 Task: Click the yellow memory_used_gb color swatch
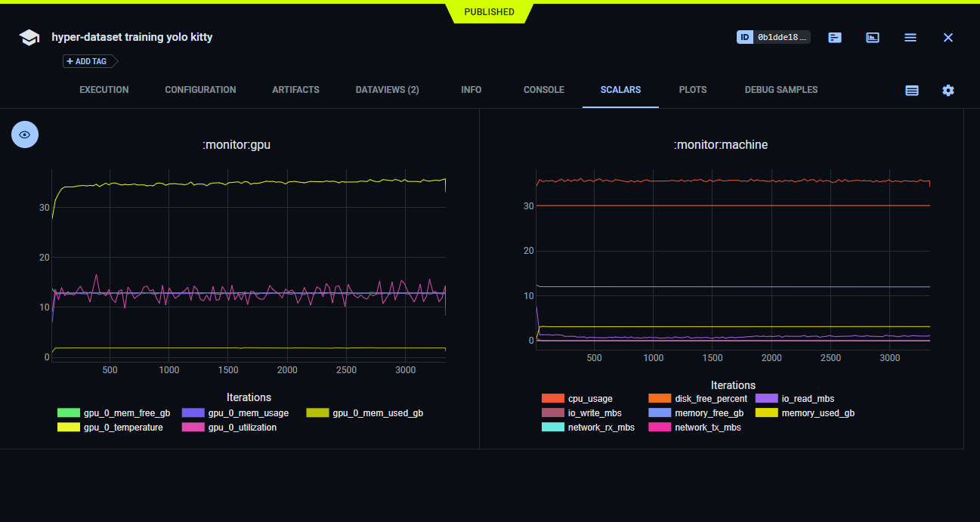768,412
